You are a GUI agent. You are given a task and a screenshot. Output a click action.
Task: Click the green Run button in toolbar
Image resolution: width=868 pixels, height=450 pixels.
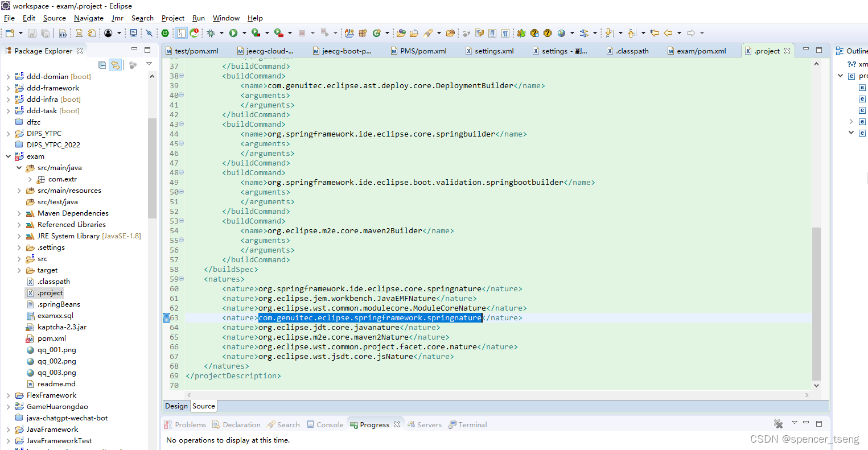(233, 33)
